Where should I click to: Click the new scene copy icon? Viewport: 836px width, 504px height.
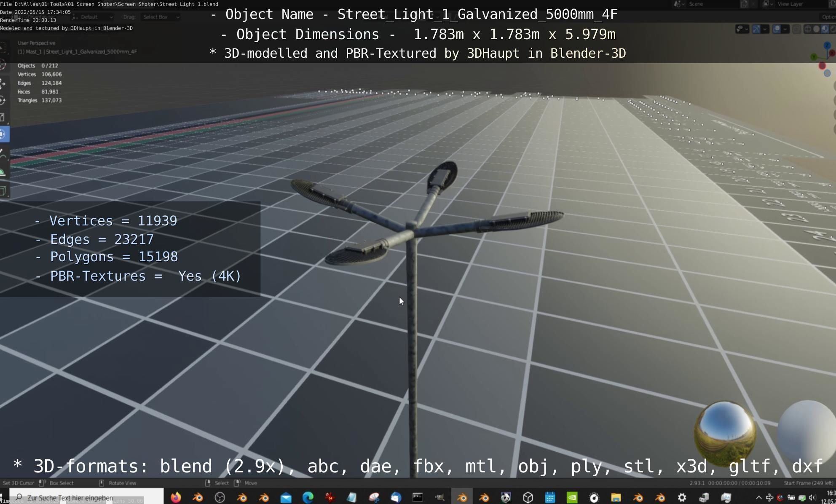[744, 4]
